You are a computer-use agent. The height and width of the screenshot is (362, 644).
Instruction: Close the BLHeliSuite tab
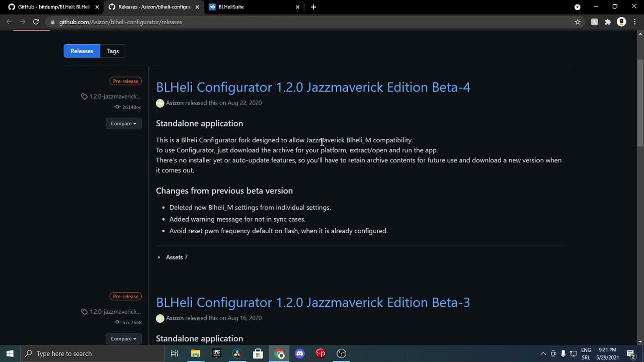297,7
